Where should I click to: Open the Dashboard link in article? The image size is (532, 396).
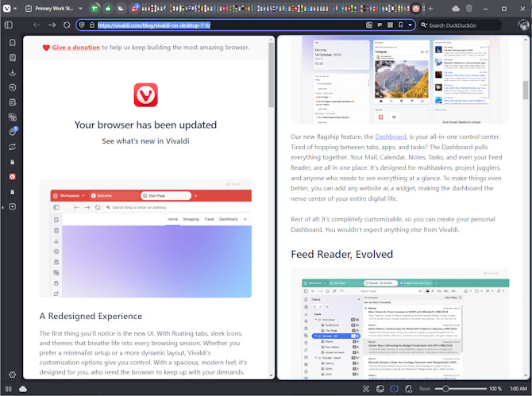click(x=390, y=136)
